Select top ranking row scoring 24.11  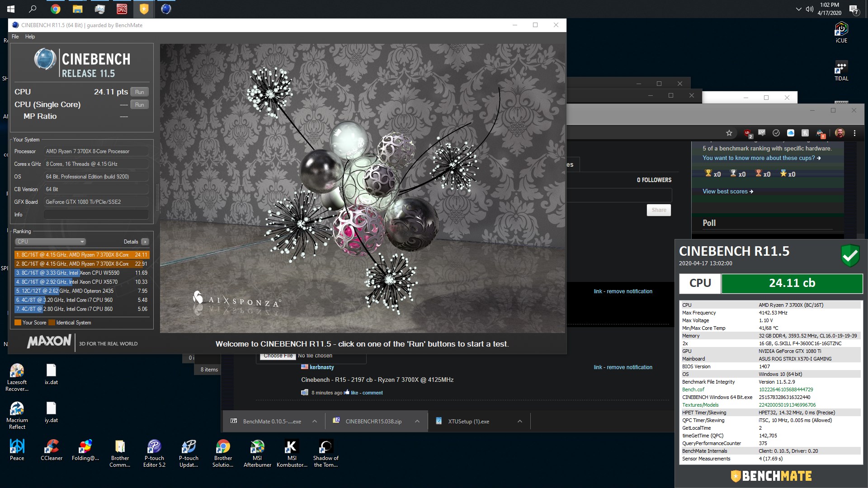tap(82, 255)
